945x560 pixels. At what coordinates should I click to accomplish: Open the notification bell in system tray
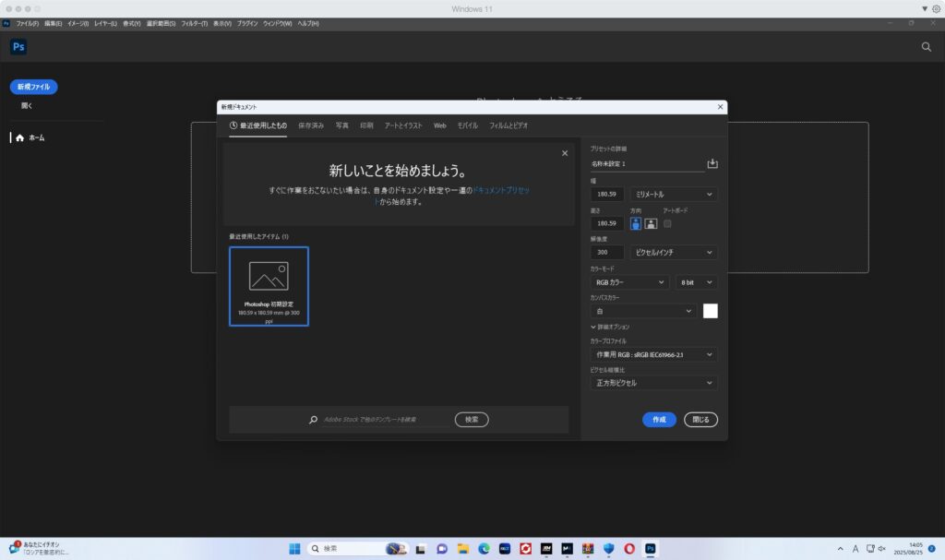932,549
